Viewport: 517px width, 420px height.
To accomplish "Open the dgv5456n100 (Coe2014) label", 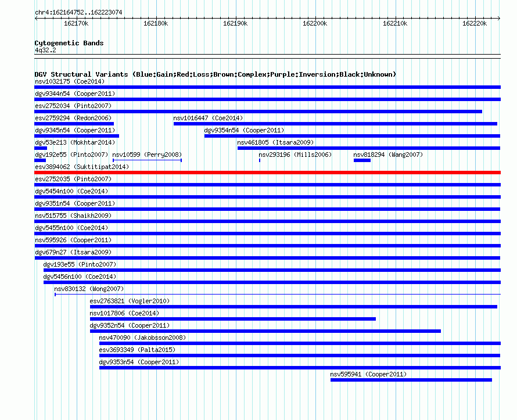I will click(x=80, y=277).
